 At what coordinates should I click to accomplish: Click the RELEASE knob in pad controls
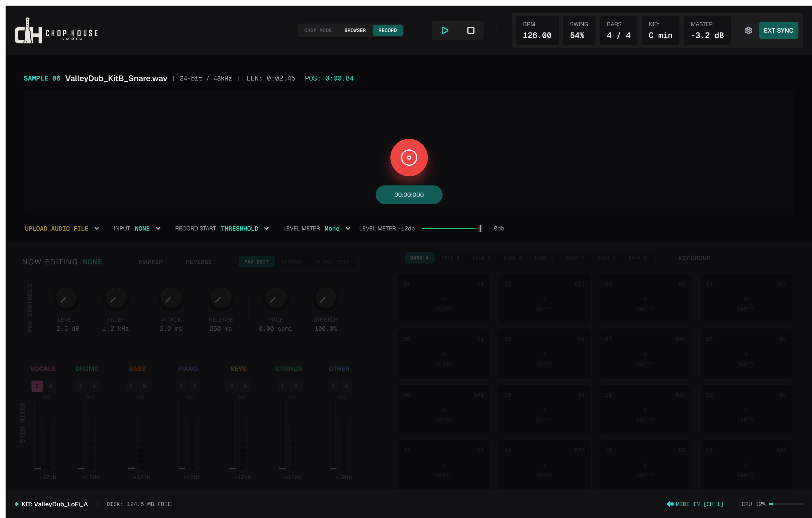tap(221, 298)
